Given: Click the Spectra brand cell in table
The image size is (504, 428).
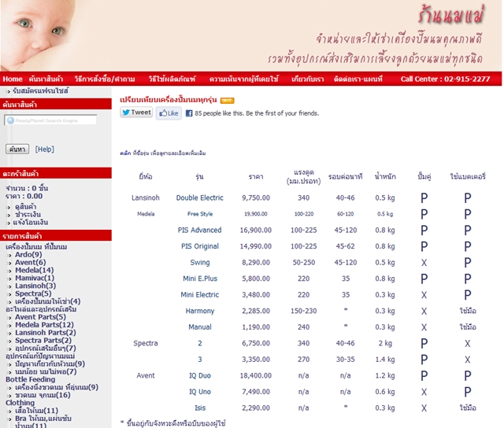Looking at the screenshot, I should coord(145,343).
